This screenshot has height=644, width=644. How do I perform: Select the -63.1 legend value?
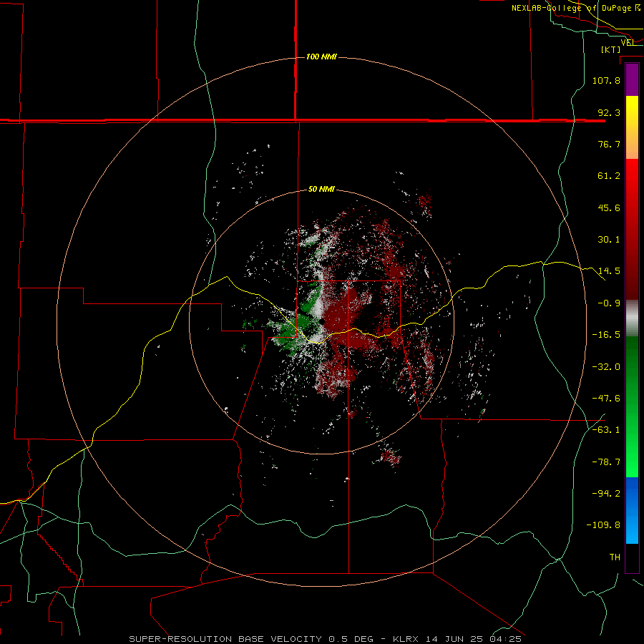pos(606,430)
